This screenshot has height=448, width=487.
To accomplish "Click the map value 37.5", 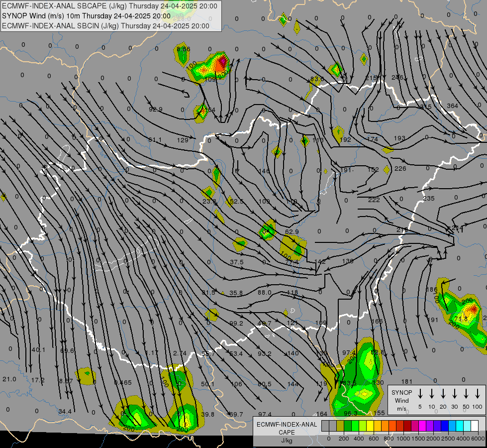I will coord(237,262).
